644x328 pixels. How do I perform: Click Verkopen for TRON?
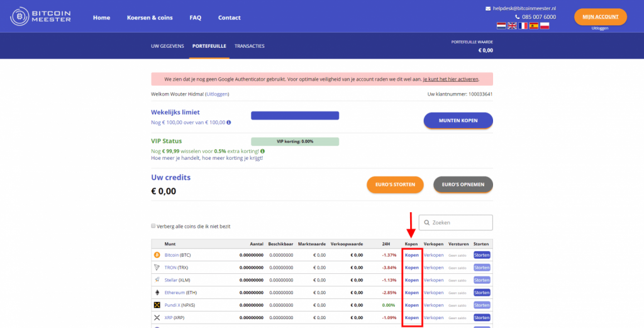click(x=434, y=268)
